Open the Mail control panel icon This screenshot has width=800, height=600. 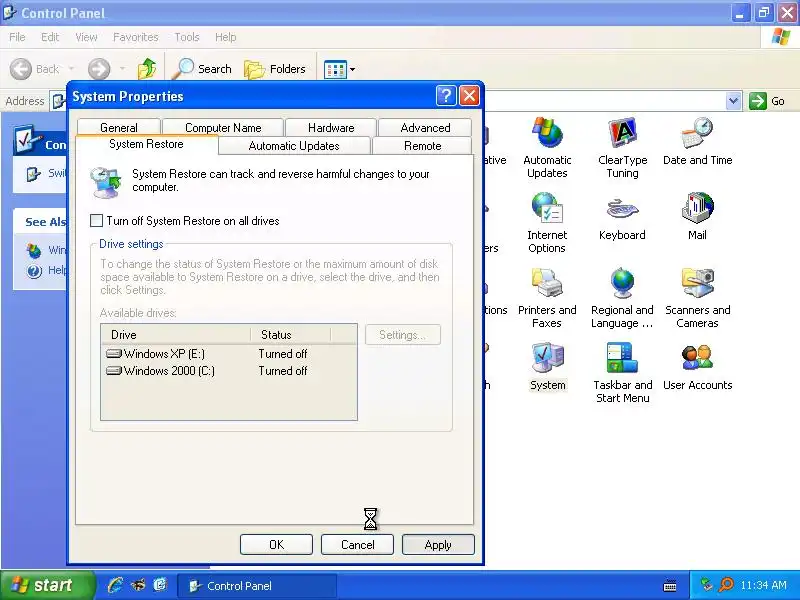pos(697,216)
